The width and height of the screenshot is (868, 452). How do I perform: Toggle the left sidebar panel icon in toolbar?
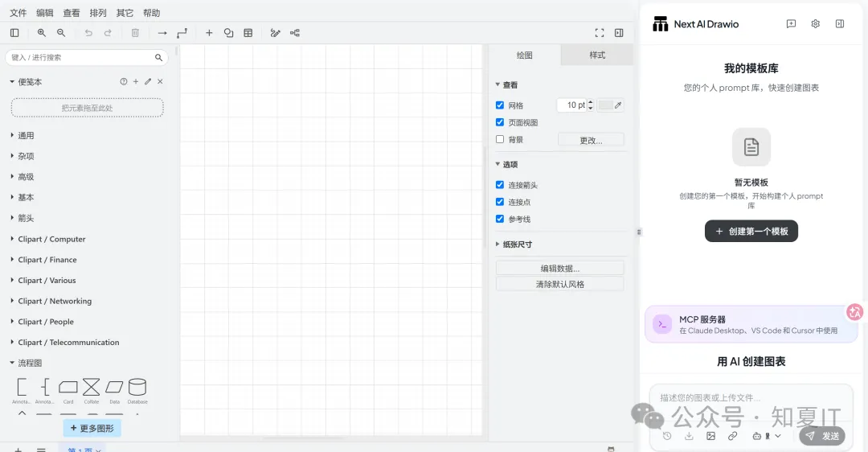[x=15, y=33]
